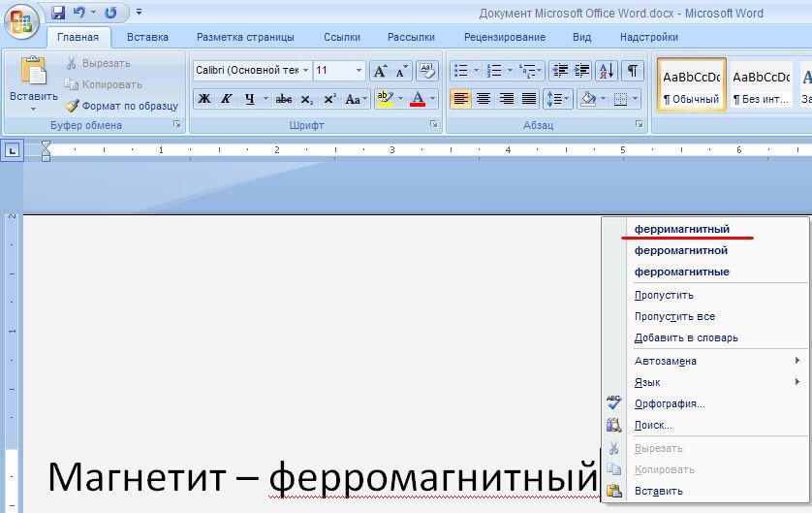Choose suggestion 'ферримагнитный' in context menu
This screenshot has width=812, height=513.
681,229
